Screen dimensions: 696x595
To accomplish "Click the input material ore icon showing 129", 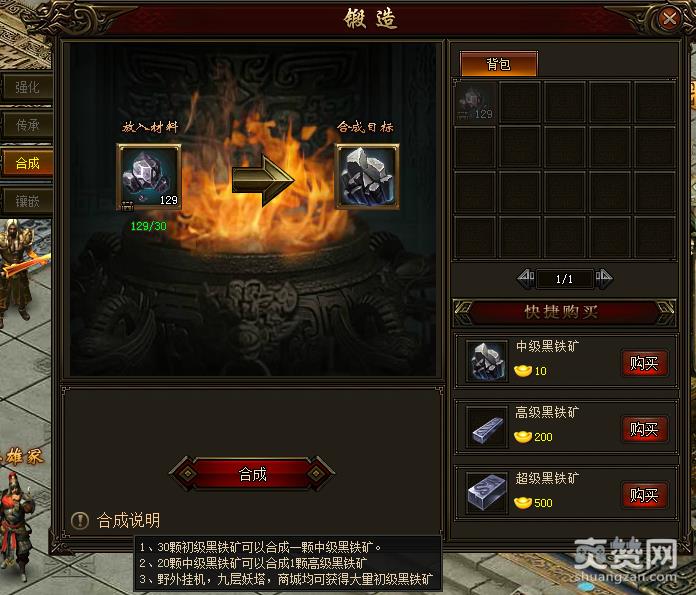I will click(x=149, y=176).
